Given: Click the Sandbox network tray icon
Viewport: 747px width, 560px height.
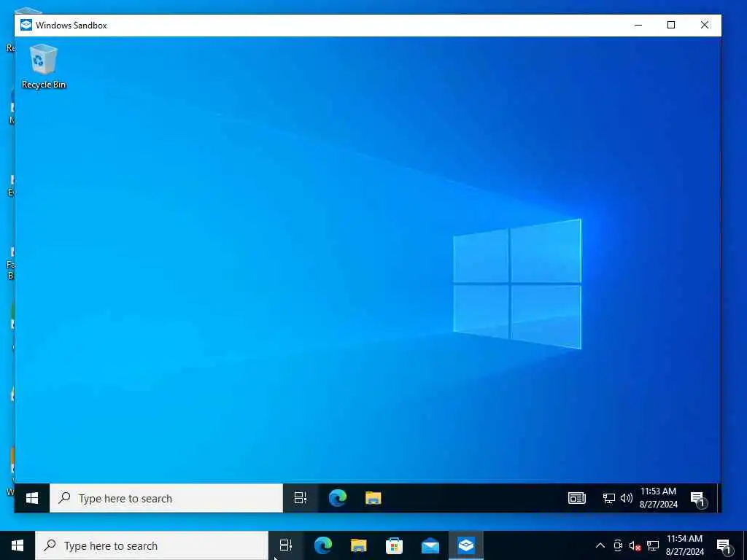Looking at the screenshot, I should pos(609,498).
